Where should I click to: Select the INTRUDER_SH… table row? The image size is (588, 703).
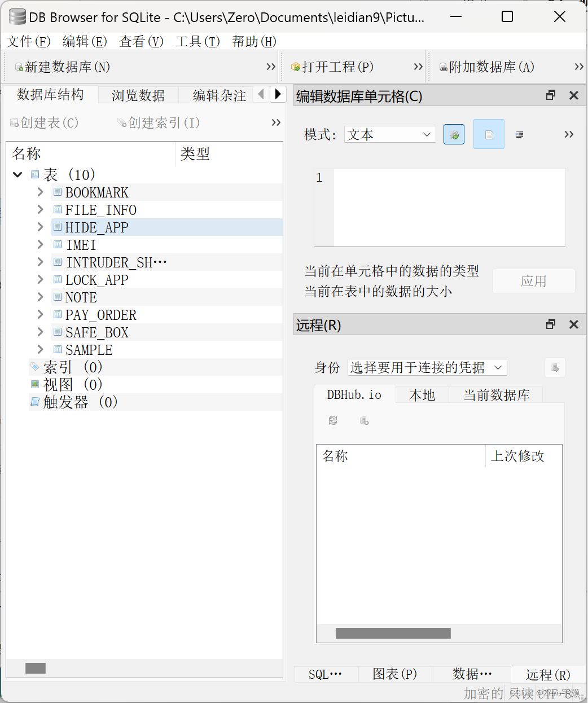click(167, 262)
